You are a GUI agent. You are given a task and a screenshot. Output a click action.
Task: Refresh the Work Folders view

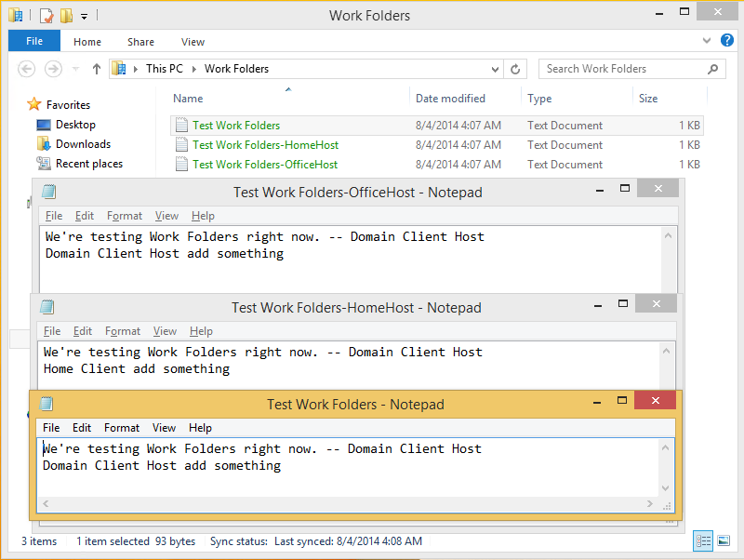coord(515,69)
